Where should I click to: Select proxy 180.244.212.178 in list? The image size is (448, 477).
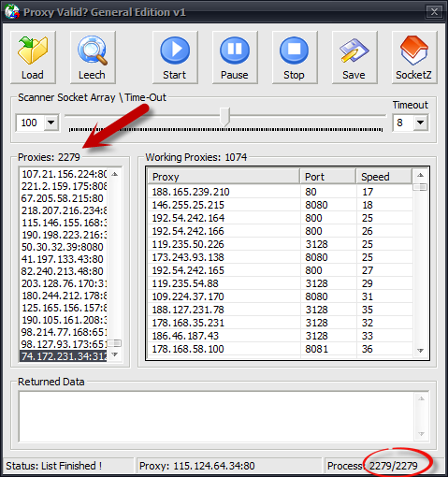pyautogui.click(x=64, y=296)
